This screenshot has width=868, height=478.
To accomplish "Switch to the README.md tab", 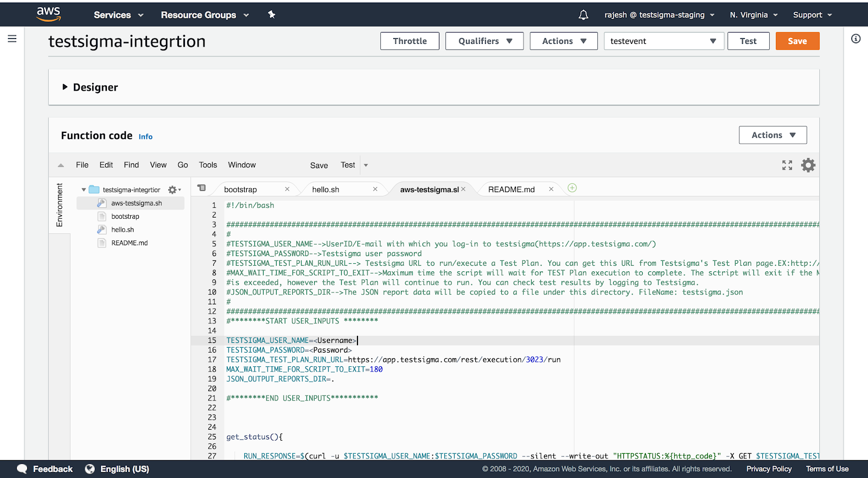I will (511, 189).
